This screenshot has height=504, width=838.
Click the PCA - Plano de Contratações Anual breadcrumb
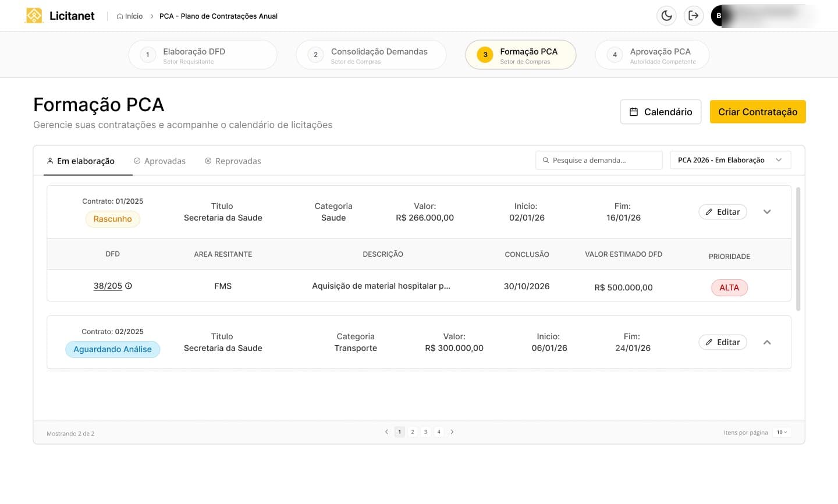coord(218,16)
